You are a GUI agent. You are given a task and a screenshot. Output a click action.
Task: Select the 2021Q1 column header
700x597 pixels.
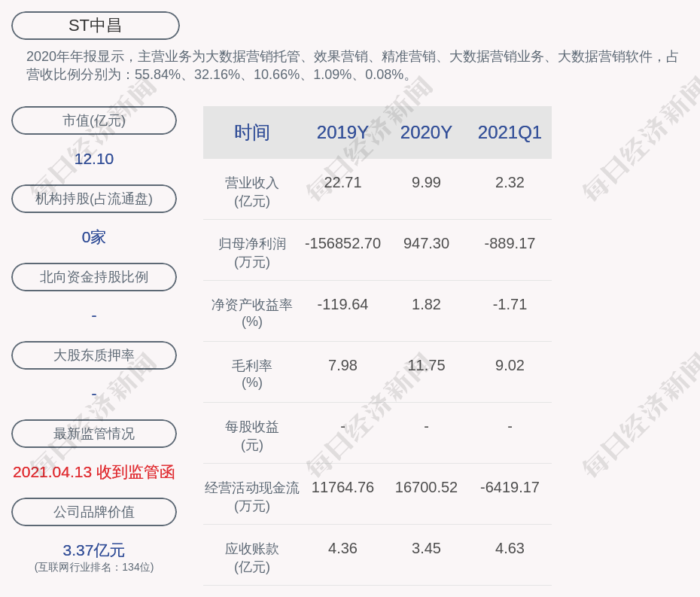[x=510, y=132]
